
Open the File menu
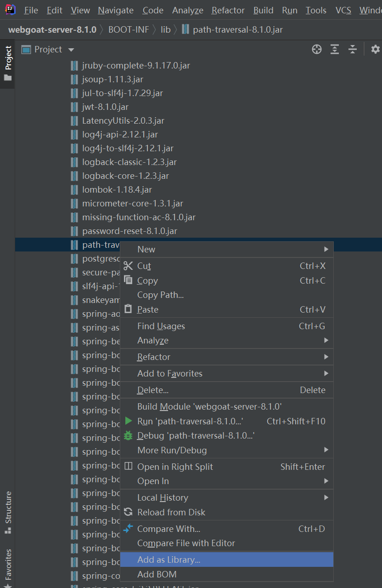pyautogui.click(x=31, y=10)
